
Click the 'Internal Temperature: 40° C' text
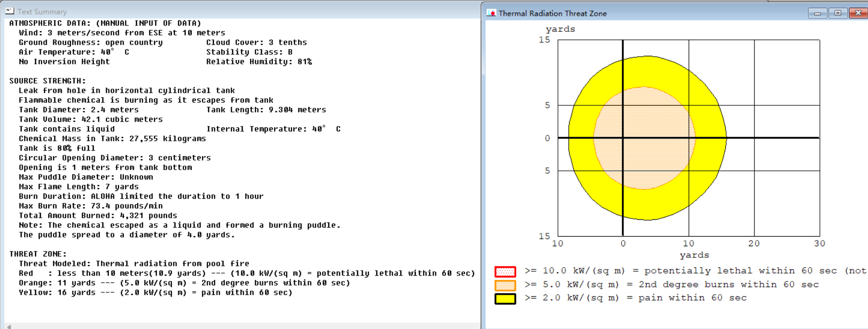(273, 129)
